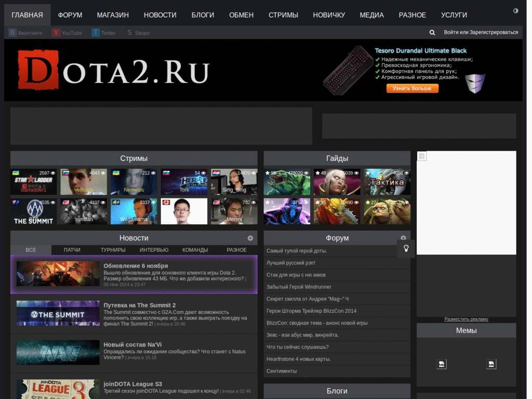Image resolution: width=532 pixels, height=399 pixels.
Task: Open forum thread Самый тупой герой доты
Action: [x=297, y=251]
